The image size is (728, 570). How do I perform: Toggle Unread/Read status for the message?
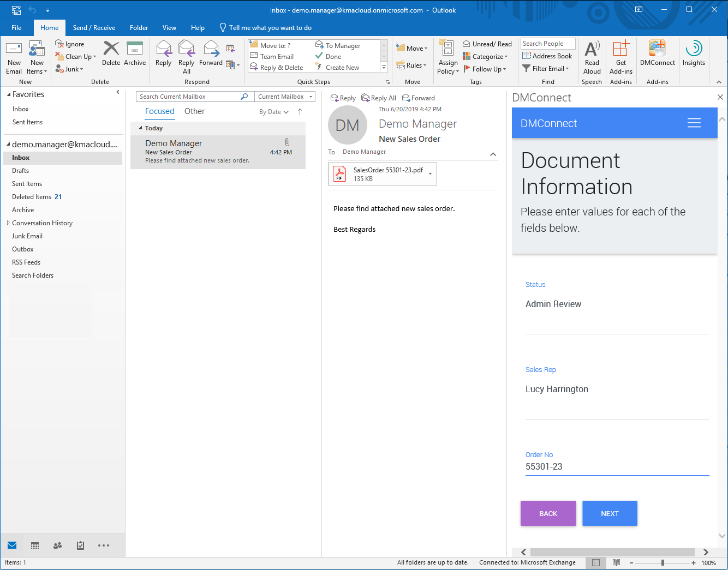point(487,44)
